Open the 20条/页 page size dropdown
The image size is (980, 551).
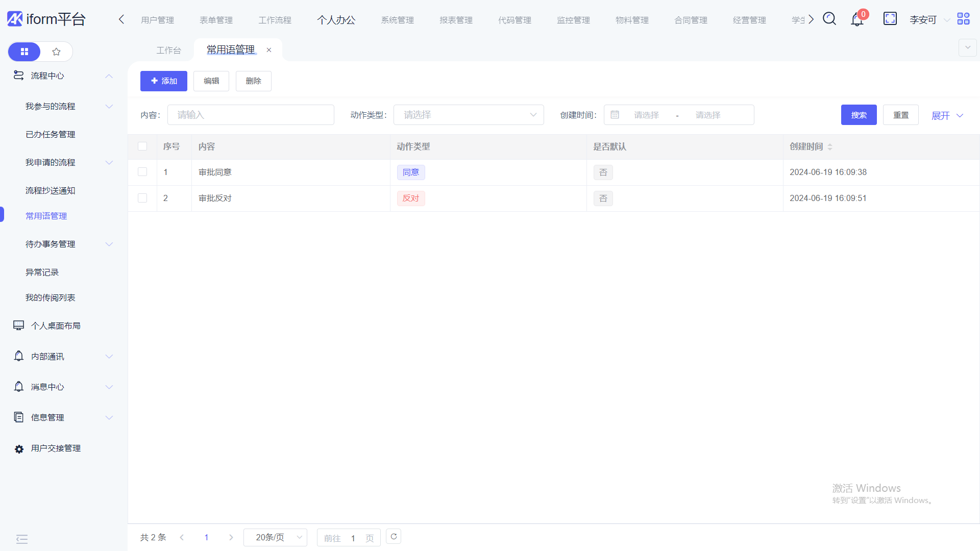click(275, 537)
